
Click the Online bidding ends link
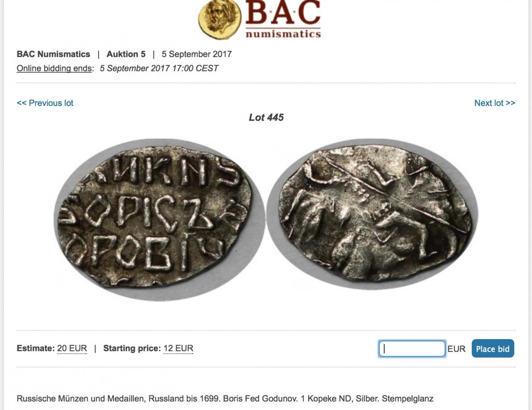tap(55, 68)
